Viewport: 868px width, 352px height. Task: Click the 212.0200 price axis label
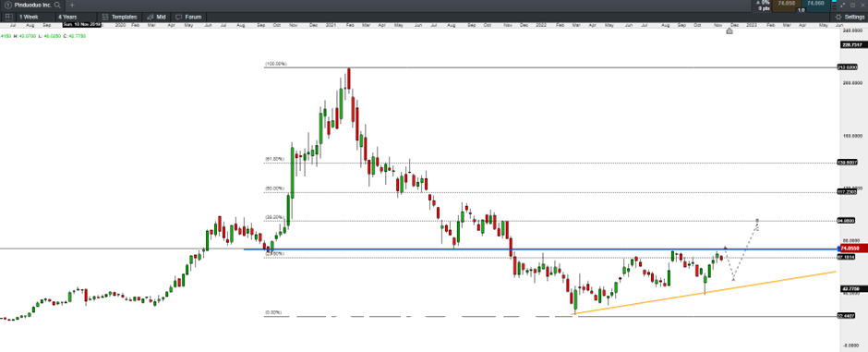(x=848, y=67)
